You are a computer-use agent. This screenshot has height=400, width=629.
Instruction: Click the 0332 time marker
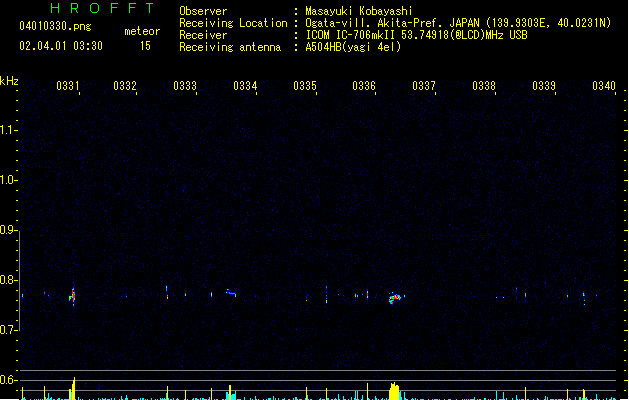point(125,85)
